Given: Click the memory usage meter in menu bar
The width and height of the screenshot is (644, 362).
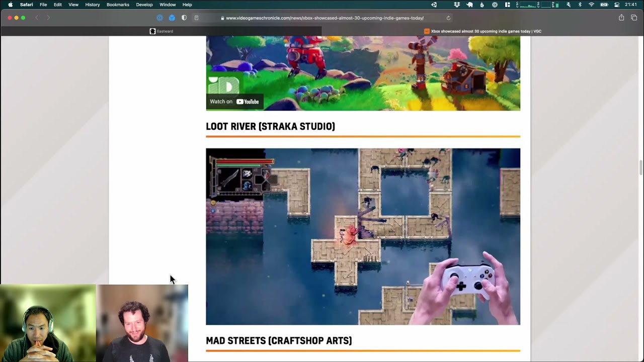Looking at the screenshot, I should tap(556, 5).
